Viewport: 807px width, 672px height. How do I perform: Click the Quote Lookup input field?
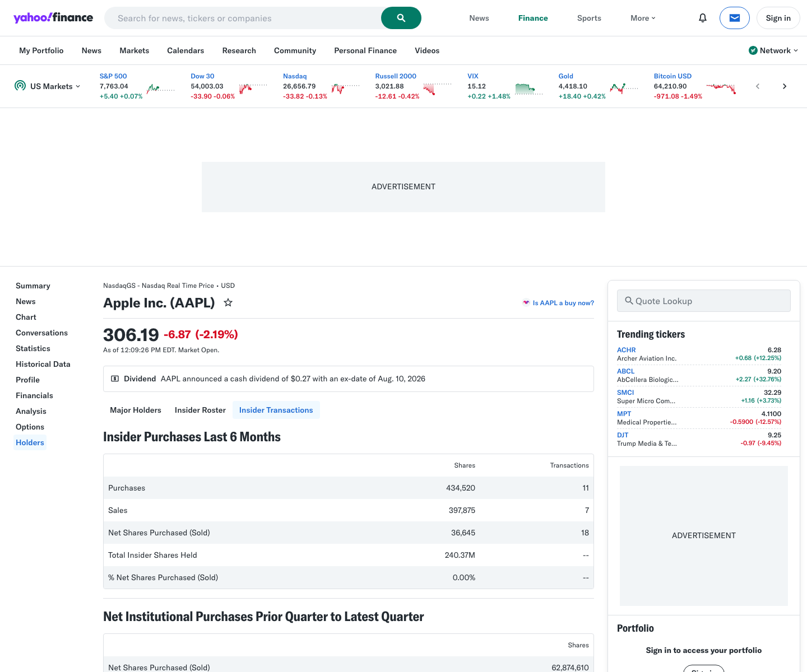[x=704, y=301]
